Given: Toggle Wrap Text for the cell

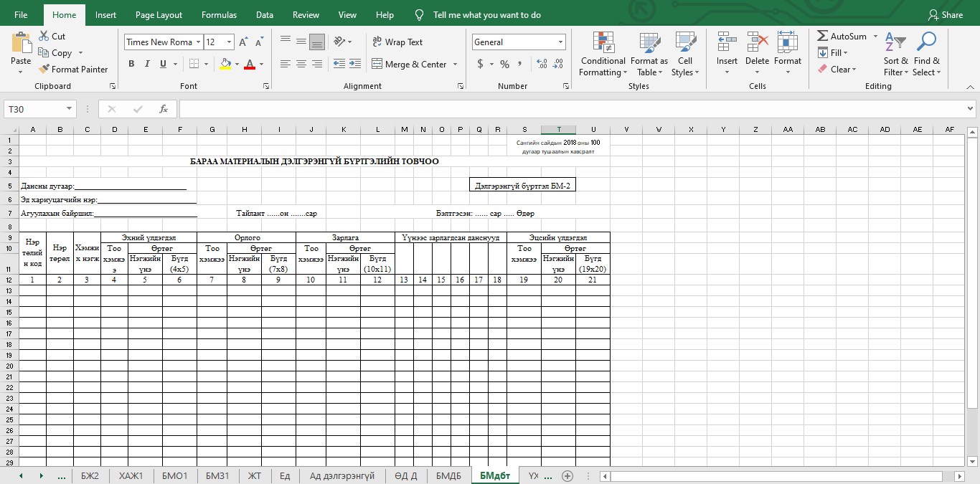Looking at the screenshot, I should [x=397, y=42].
